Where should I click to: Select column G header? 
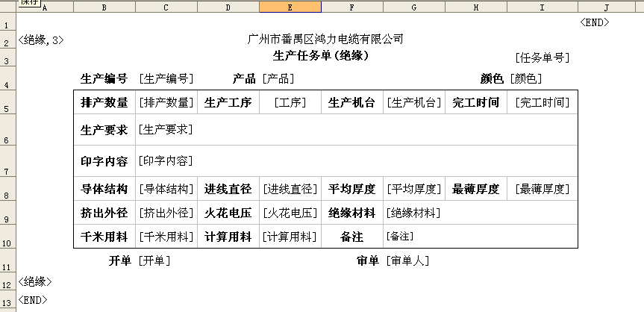click(x=414, y=7)
